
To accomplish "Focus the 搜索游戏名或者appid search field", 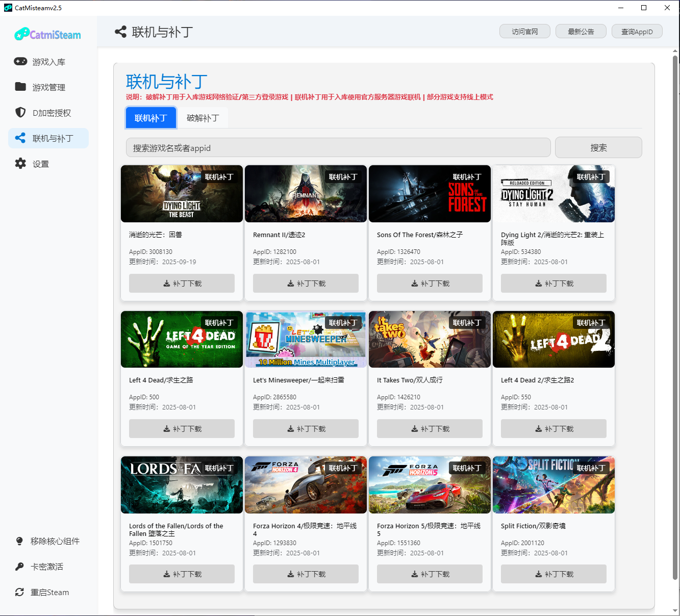I will coord(338,147).
